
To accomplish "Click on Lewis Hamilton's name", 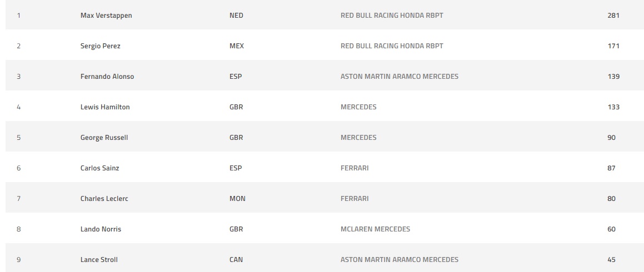I will click(105, 107).
